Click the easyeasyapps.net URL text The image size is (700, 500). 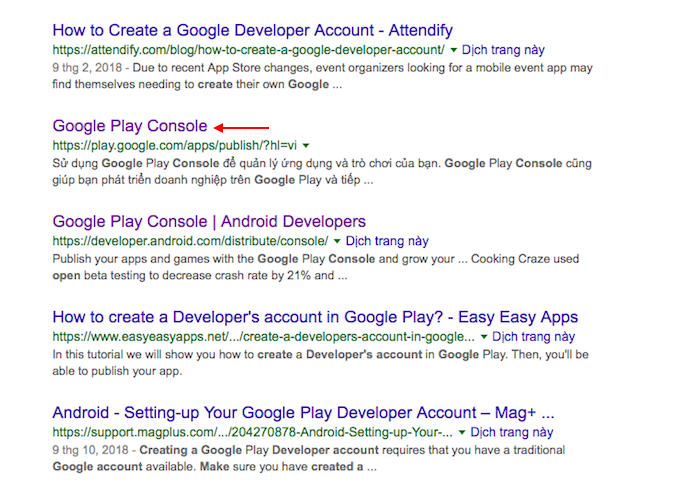[263, 337]
